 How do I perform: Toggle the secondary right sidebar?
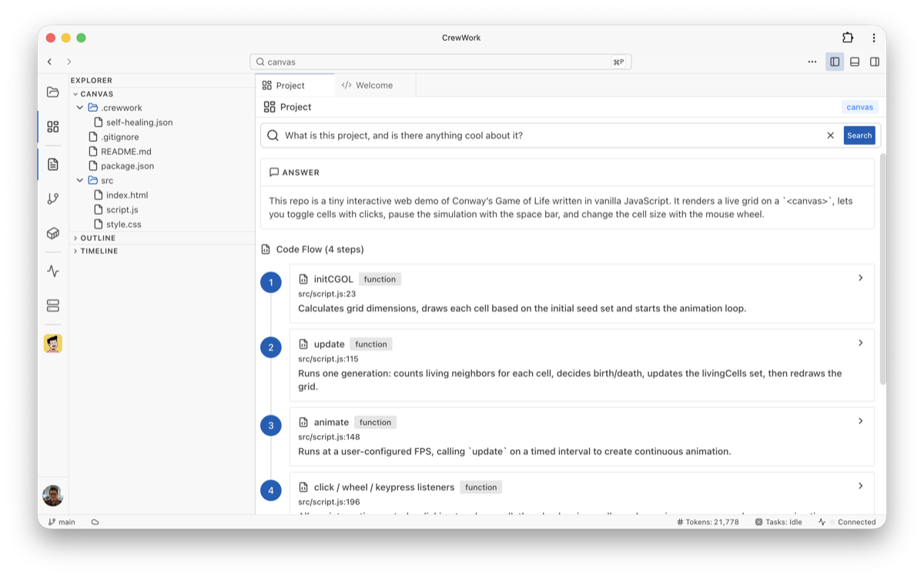[875, 62]
